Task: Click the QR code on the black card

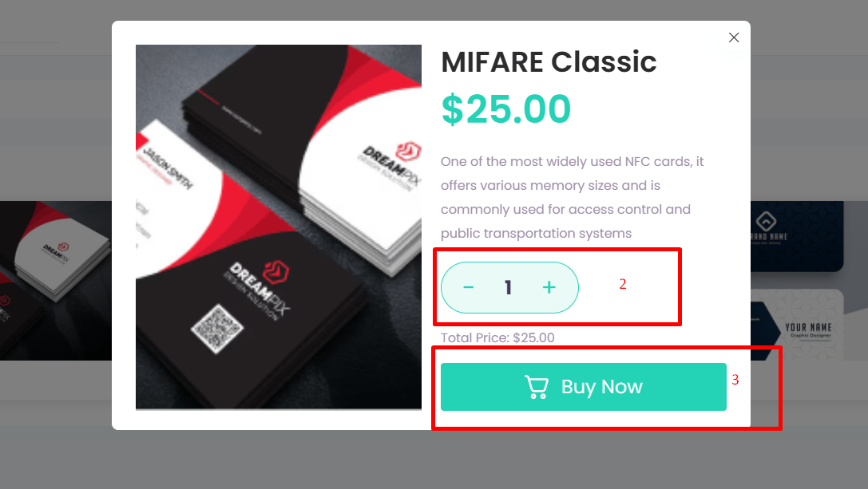Action: click(217, 329)
